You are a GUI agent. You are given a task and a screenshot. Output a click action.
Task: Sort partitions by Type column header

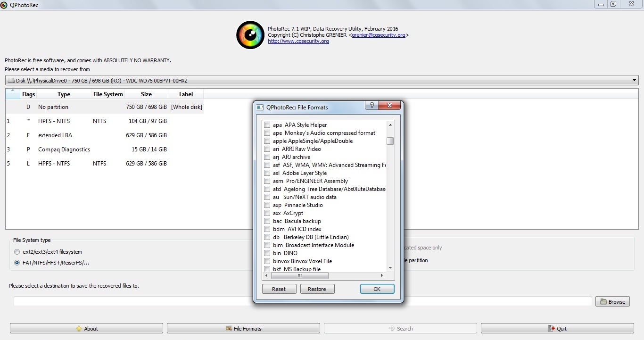64,94
